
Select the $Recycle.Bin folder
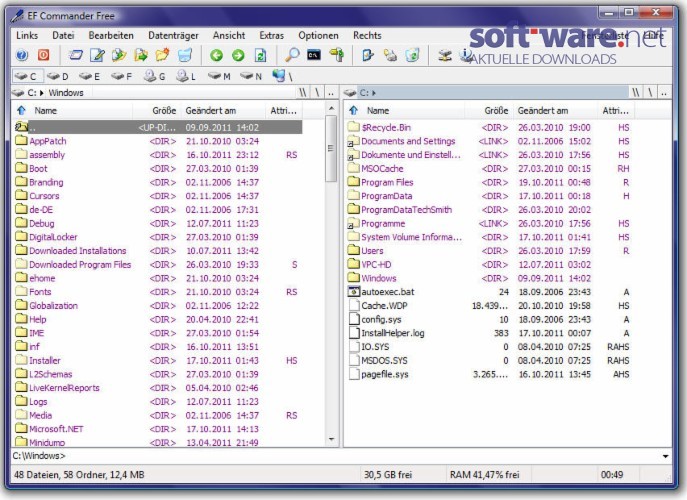coord(386,128)
